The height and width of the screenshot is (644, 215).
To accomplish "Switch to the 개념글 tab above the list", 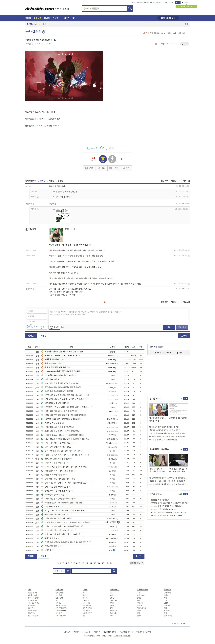I will pos(44,336).
